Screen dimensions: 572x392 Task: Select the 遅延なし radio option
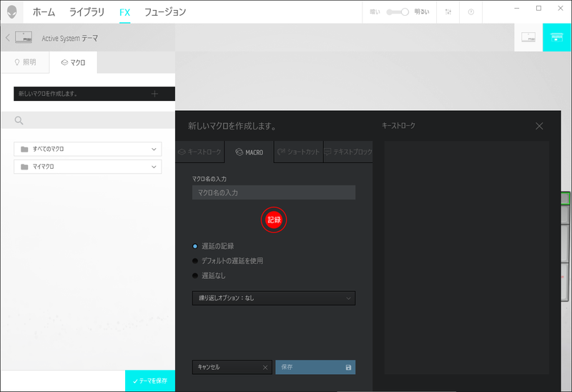[x=209, y=275]
